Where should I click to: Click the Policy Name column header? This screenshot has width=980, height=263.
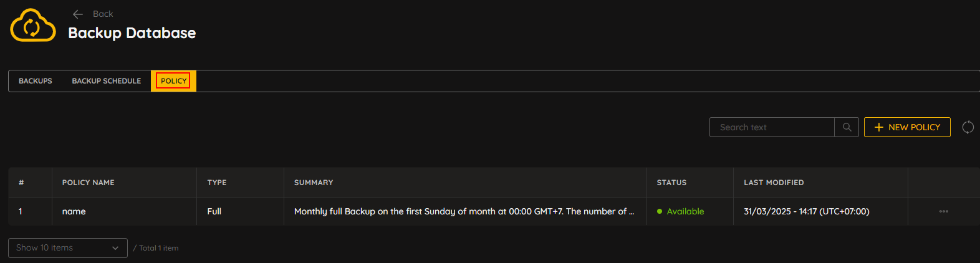pyautogui.click(x=89, y=183)
